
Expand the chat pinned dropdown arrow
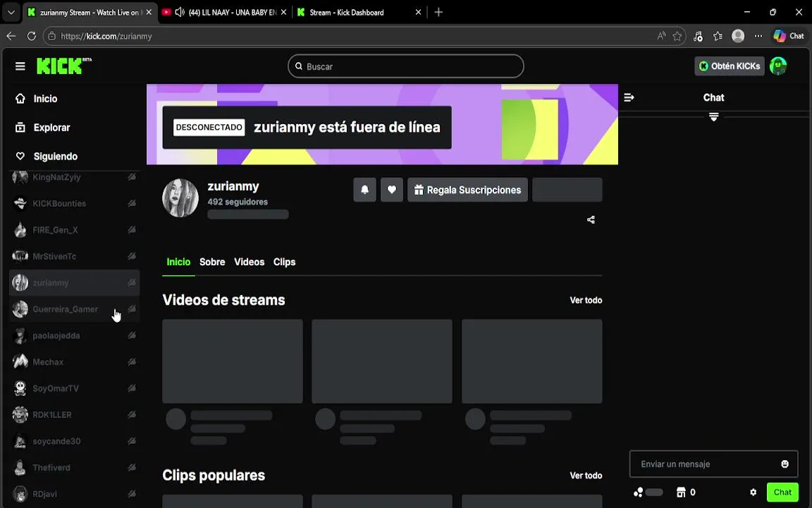[713, 117]
